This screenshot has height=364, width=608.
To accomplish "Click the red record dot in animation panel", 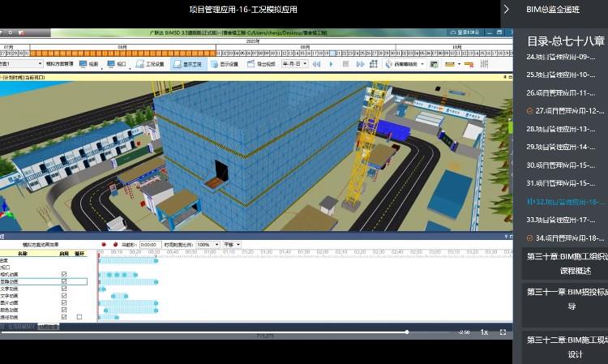I will click(x=103, y=244).
